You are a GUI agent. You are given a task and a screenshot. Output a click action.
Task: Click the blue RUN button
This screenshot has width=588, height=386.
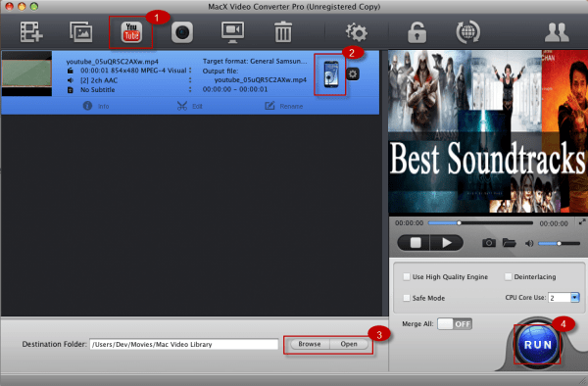[x=537, y=345]
